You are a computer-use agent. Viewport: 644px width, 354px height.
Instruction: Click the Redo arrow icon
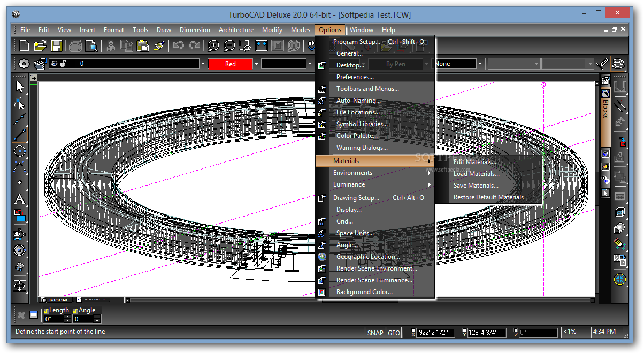[x=194, y=46]
